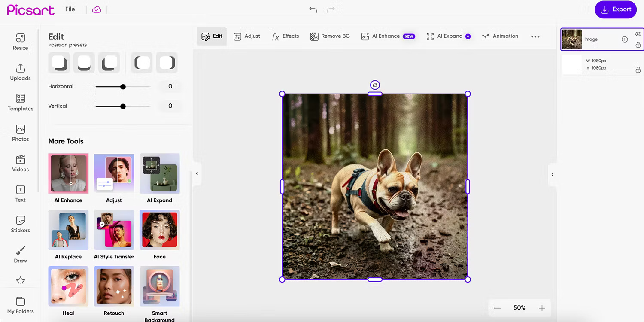Screen dimensions: 644x322
Task: Open AI Expand from the top toolbar
Action: [449, 36]
